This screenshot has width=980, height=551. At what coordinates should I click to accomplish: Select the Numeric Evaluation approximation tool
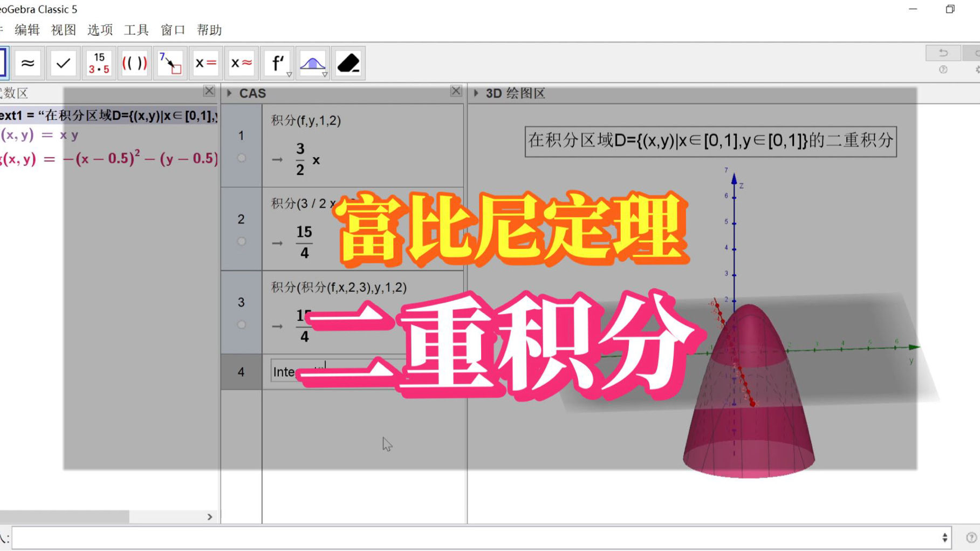[28, 63]
